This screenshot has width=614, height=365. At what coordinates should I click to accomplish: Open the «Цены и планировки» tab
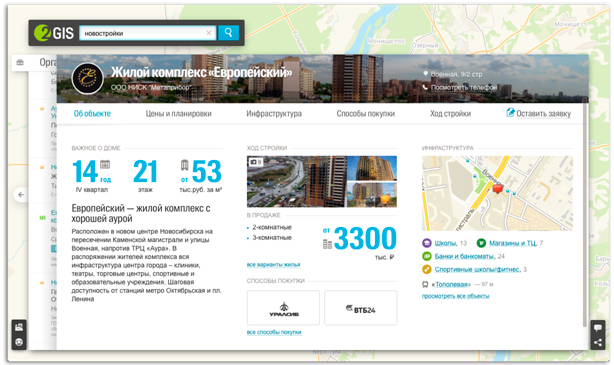click(179, 114)
